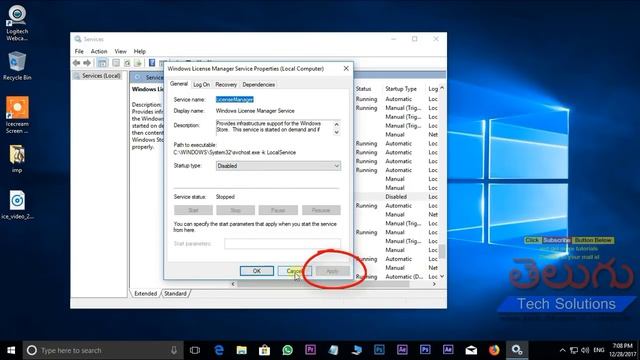Click the Start service button
The height and width of the screenshot is (360, 640).
coord(193,210)
